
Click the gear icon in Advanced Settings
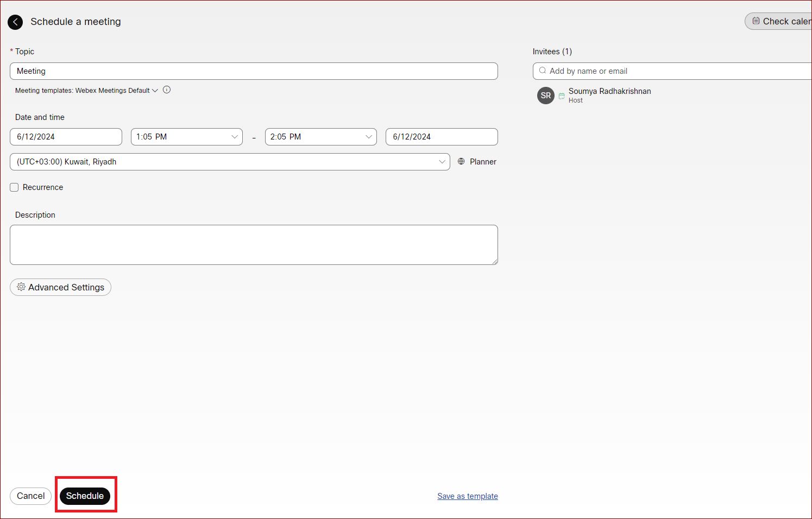[21, 287]
